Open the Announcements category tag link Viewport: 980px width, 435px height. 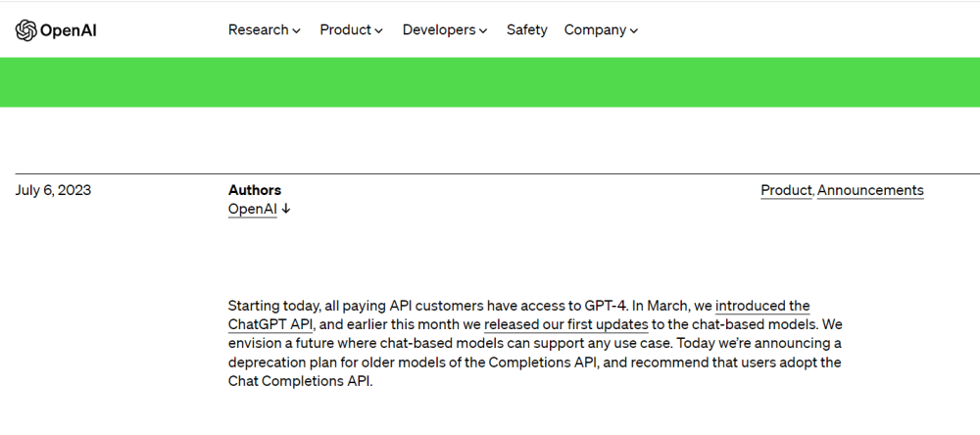870,190
